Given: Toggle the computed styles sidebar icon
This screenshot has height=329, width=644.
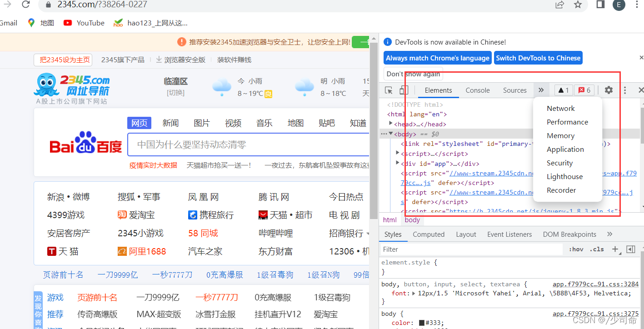Looking at the screenshot, I should click(x=630, y=249).
